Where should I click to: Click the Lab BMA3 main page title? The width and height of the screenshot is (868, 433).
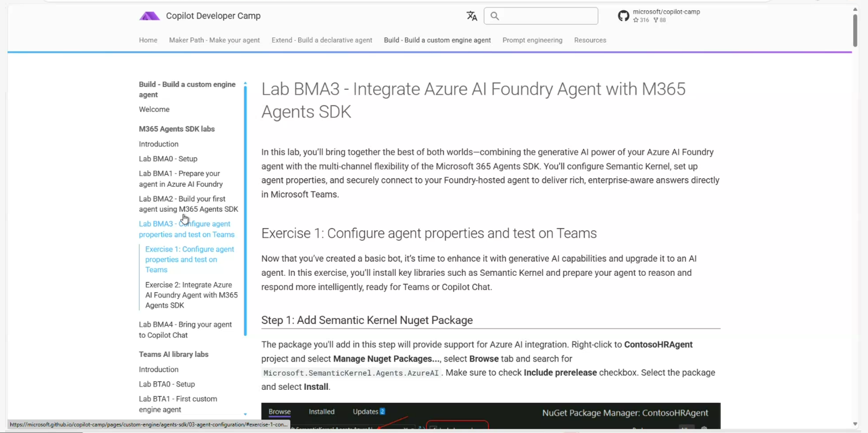473,100
